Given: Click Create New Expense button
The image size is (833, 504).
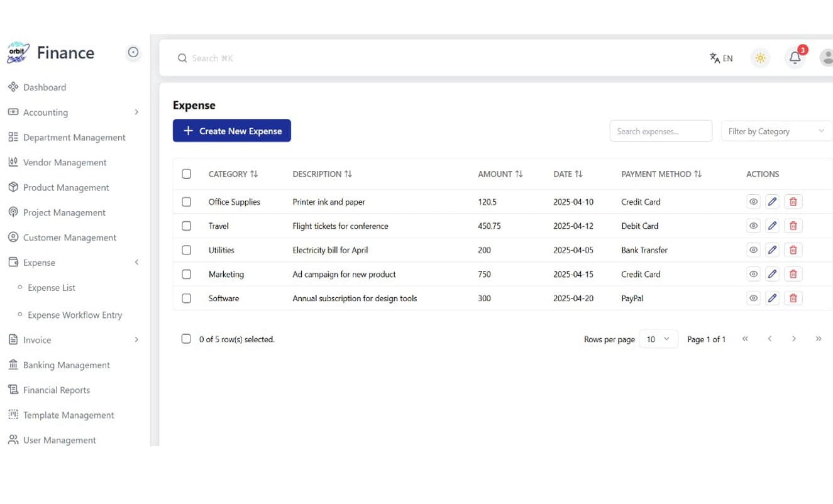Looking at the screenshot, I should [x=232, y=131].
